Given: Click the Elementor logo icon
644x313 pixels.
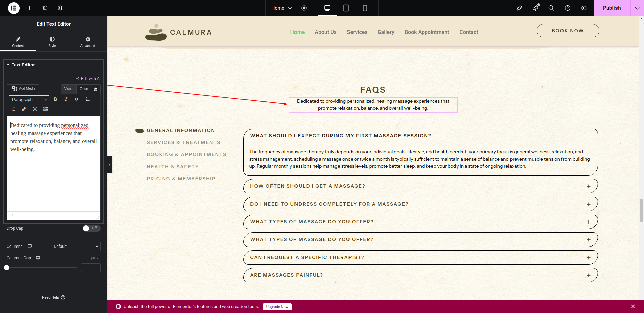Looking at the screenshot, I should click(x=14, y=8).
